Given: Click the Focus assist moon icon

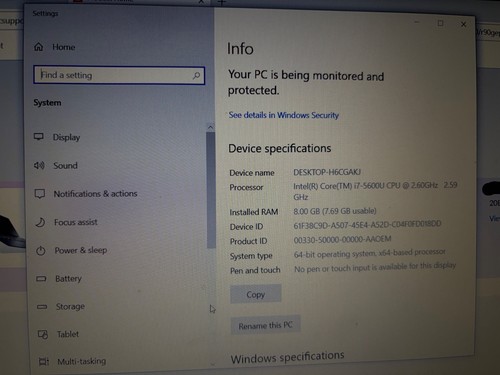Looking at the screenshot, I should (40, 222).
